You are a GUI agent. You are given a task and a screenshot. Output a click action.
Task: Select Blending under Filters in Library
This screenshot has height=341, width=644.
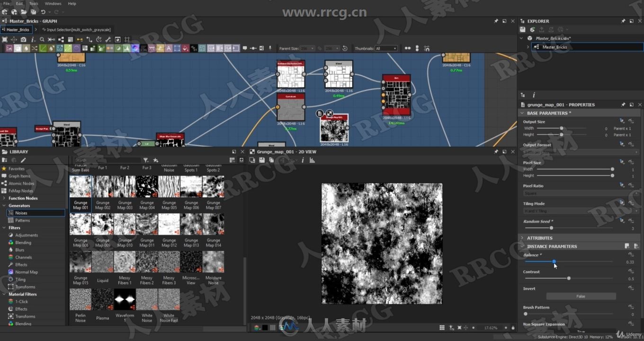tap(23, 242)
